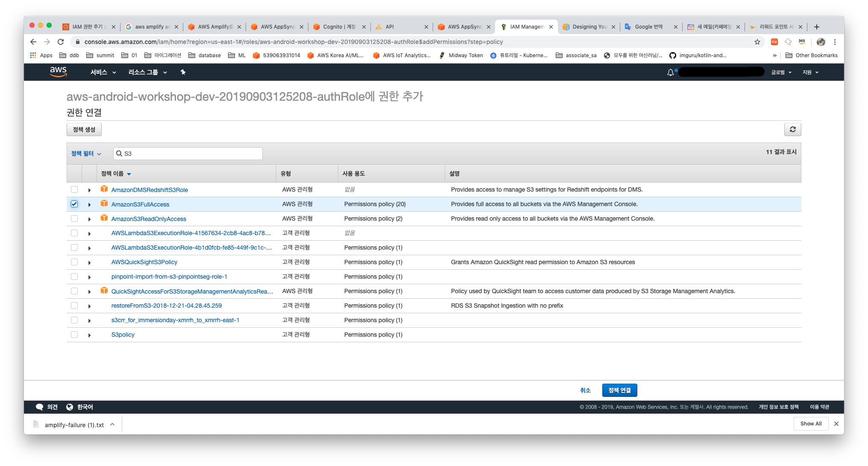Open the AWSQuickSightS3Policy link
868x466 pixels.
(x=144, y=262)
